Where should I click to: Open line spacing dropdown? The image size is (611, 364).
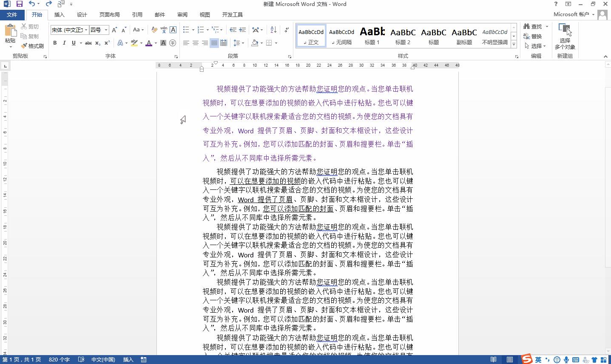239,43
